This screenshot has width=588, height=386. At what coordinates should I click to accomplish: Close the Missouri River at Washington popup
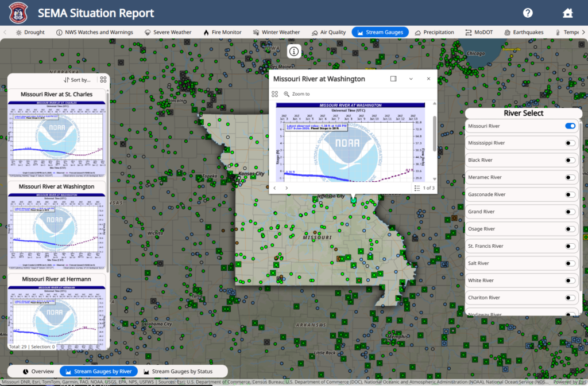tap(428, 79)
